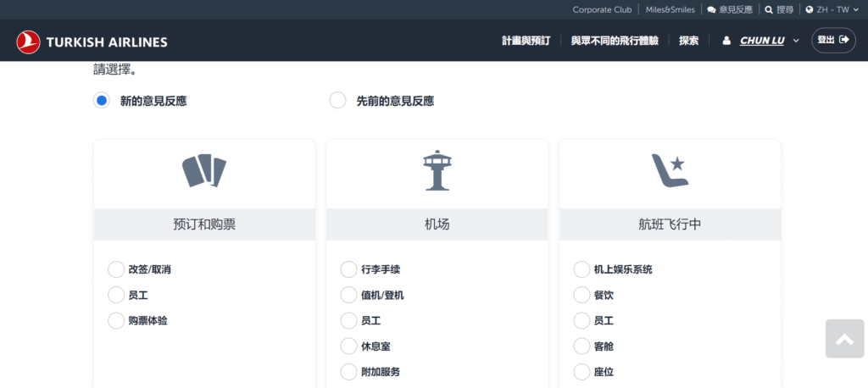Choose the 值机/登机 option
The width and height of the screenshot is (868, 388).
point(348,295)
